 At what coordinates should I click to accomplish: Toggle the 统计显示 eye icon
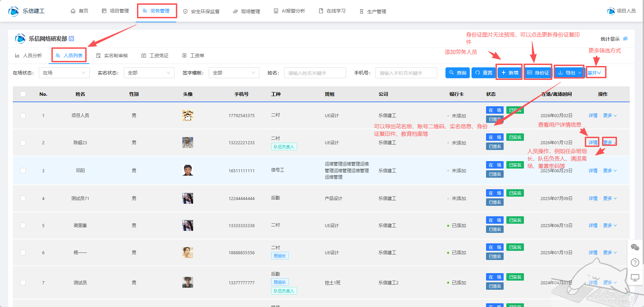click(x=625, y=39)
